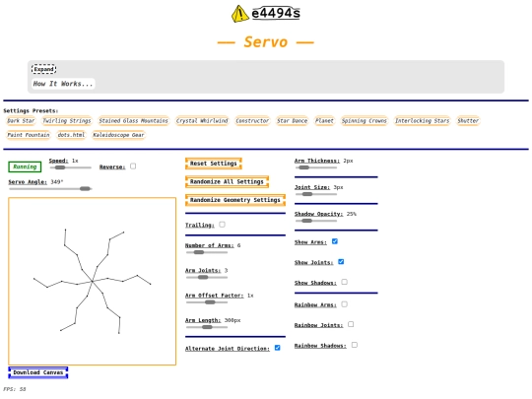Enable the Trailing checkbox
This screenshot has width=532, height=399.
(x=222, y=225)
